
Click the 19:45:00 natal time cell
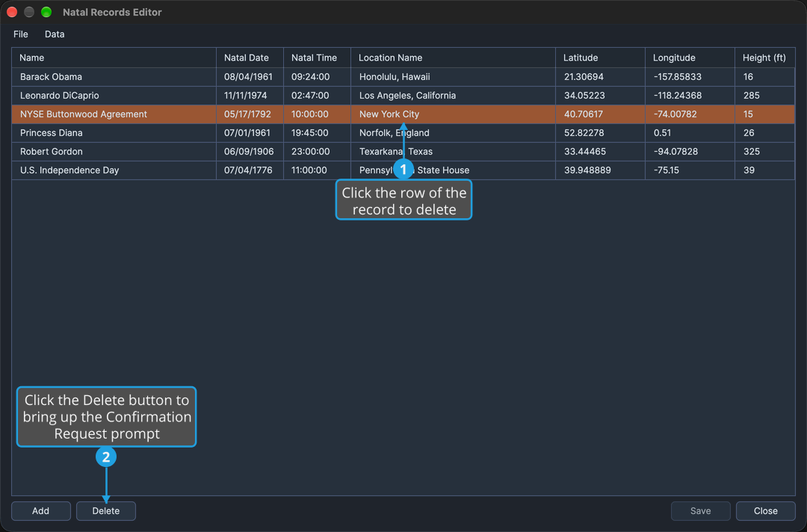pyautogui.click(x=317, y=133)
